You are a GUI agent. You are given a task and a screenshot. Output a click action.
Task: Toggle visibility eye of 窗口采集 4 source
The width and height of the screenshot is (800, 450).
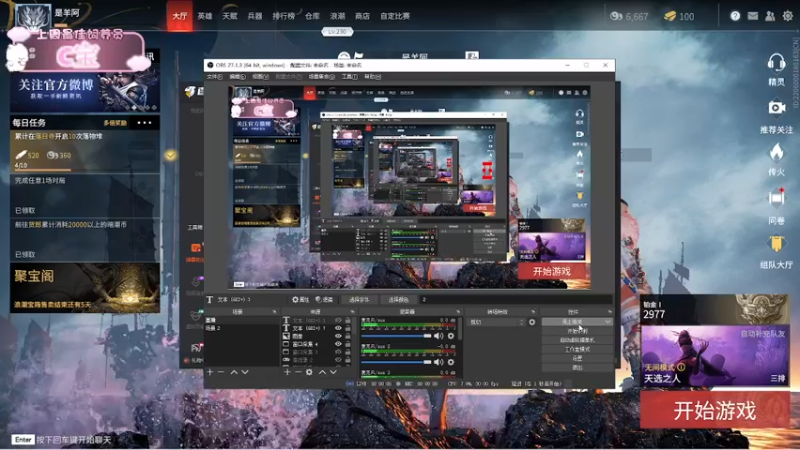338,344
